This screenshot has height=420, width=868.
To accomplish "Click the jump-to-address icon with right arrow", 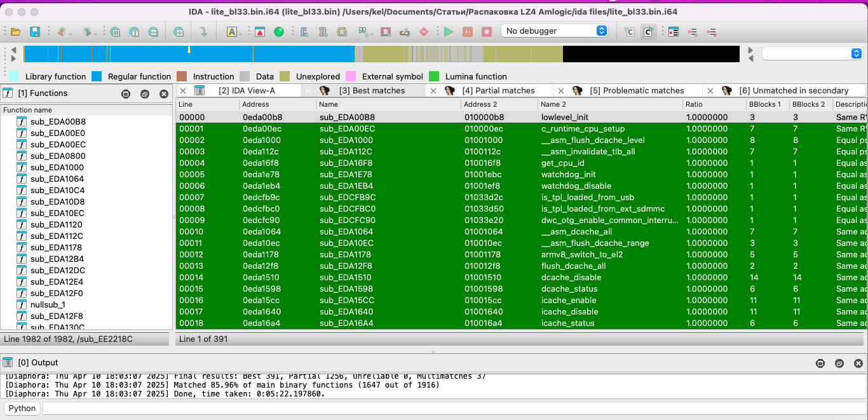I will click(x=179, y=31).
